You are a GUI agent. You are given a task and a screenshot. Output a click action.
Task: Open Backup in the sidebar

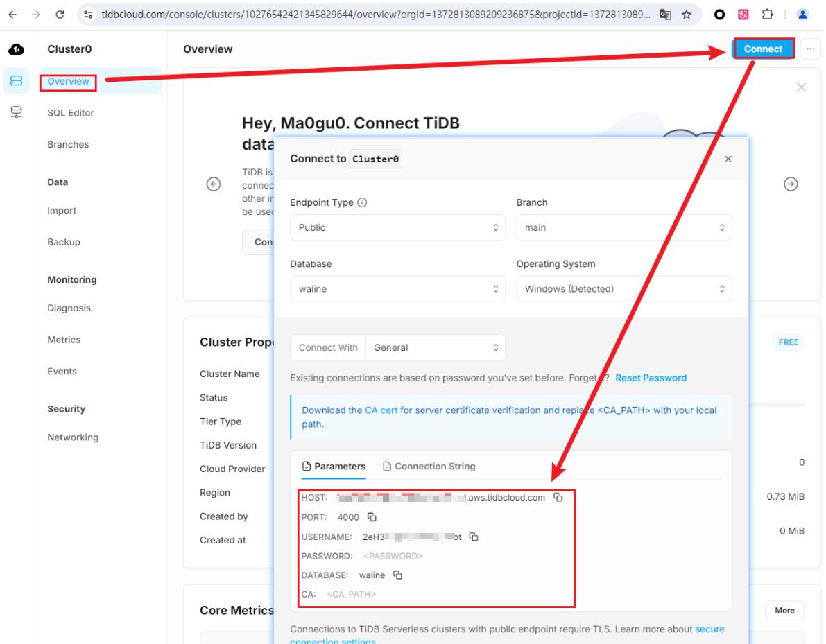pyautogui.click(x=64, y=242)
